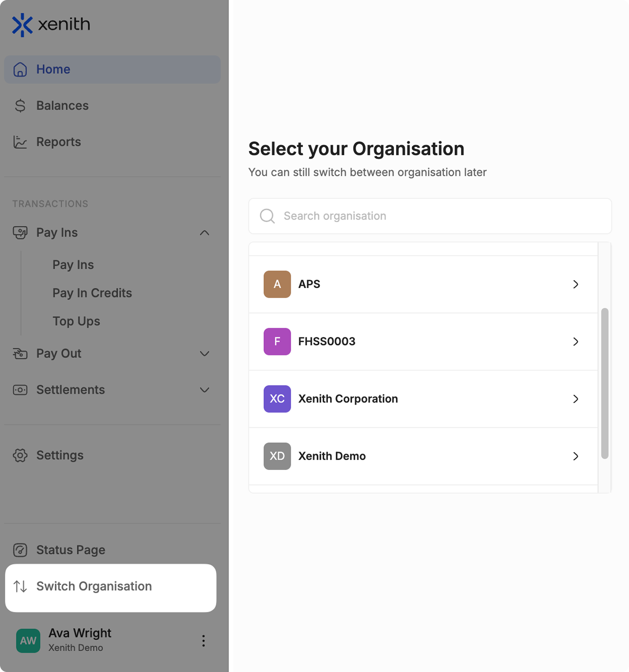The width and height of the screenshot is (629, 672).
Task: Click the XC Xenith Corporation avatar
Action: click(x=277, y=399)
